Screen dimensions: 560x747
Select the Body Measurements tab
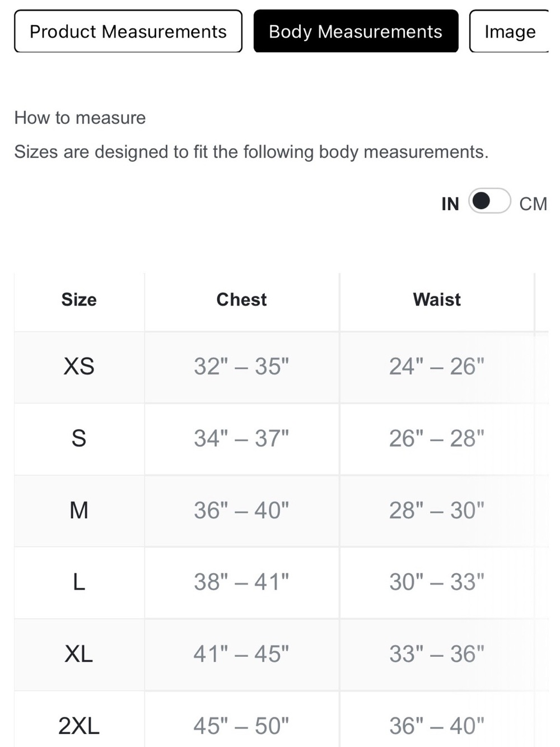pos(356,31)
